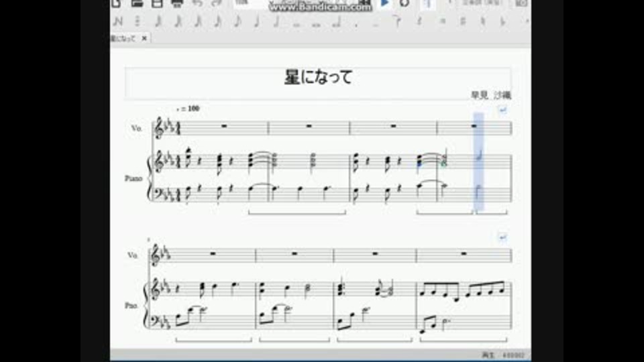Rewind playback to the start
644x362 pixels.
coord(365,3)
